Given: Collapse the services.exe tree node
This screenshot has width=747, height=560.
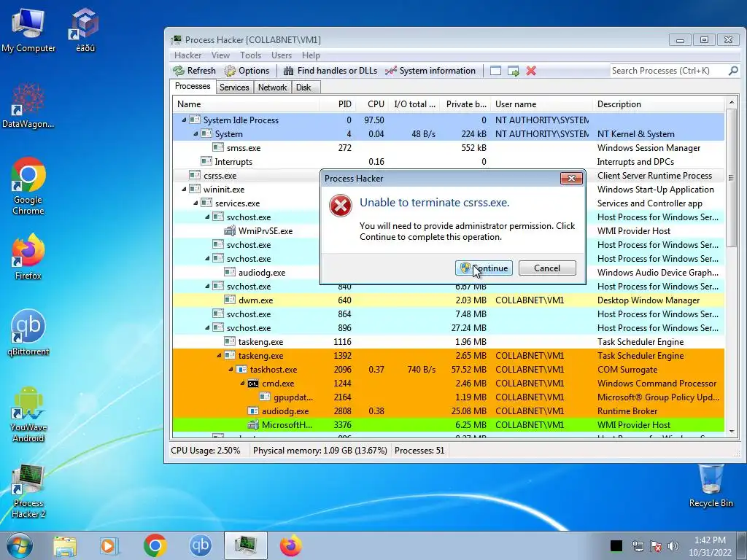Looking at the screenshot, I should tap(196, 203).
